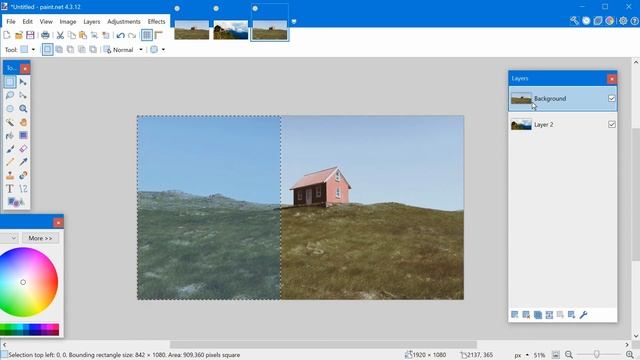Click zoom in magnifier in status bar
Image resolution: width=640 pixels, height=360 pixels.
pyautogui.click(x=630, y=355)
